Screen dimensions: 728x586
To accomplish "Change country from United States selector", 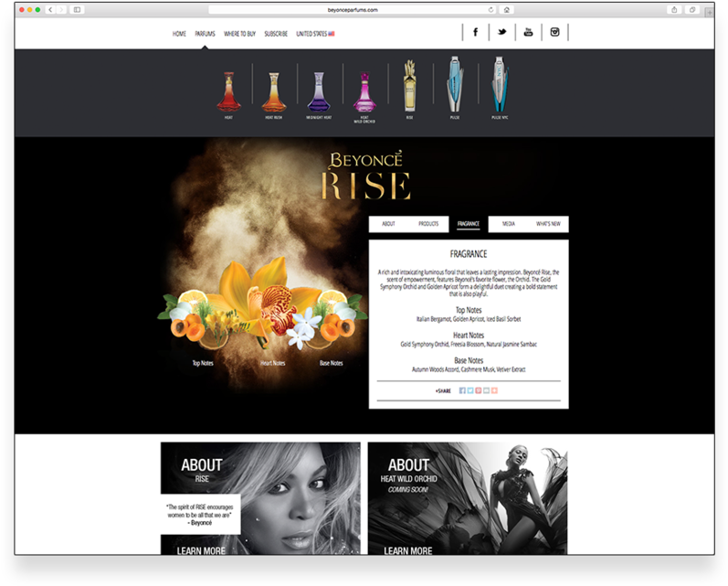I will (315, 34).
